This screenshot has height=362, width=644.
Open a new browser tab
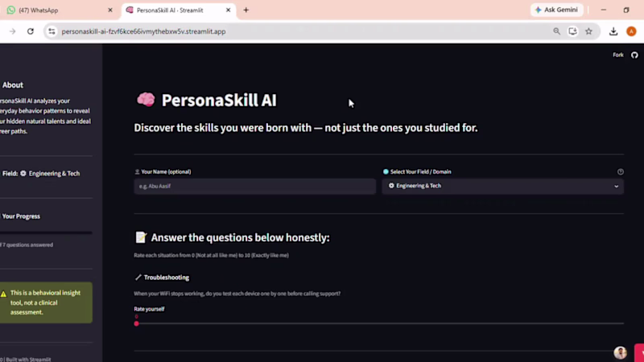click(x=246, y=10)
